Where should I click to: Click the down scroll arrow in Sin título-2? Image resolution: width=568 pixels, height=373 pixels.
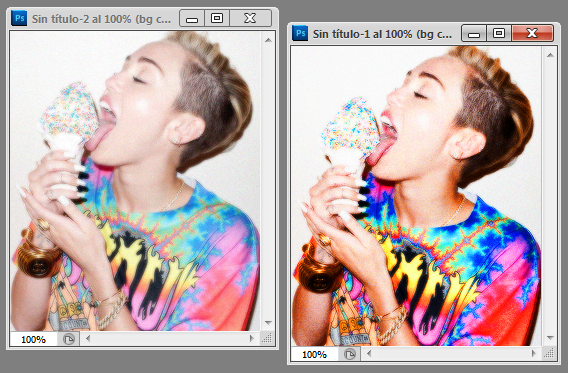click(x=268, y=323)
